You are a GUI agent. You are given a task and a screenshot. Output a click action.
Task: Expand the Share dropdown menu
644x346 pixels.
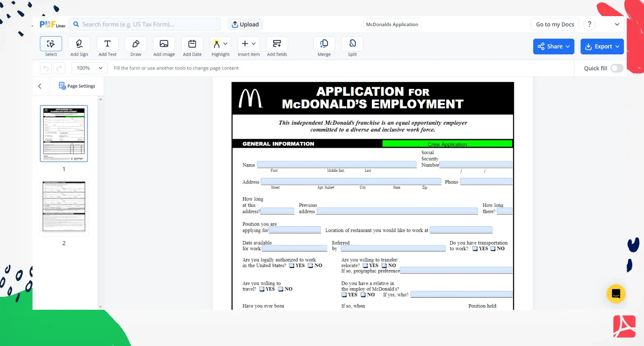pos(553,47)
